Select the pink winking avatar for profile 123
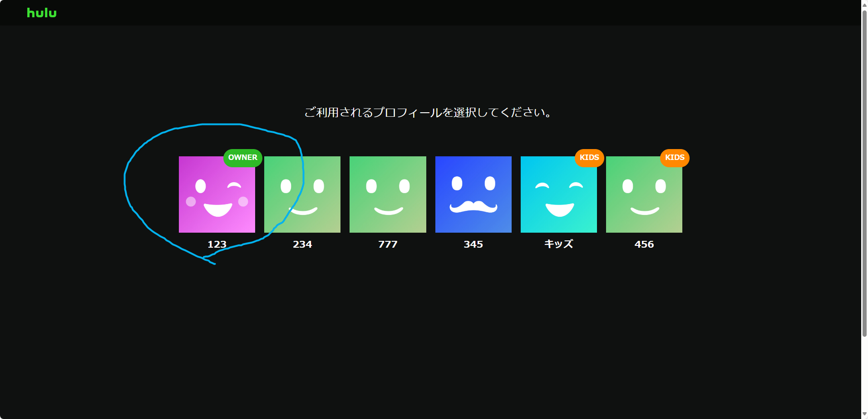Image resolution: width=868 pixels, height=419 pixels. click(x=217, y=195)
